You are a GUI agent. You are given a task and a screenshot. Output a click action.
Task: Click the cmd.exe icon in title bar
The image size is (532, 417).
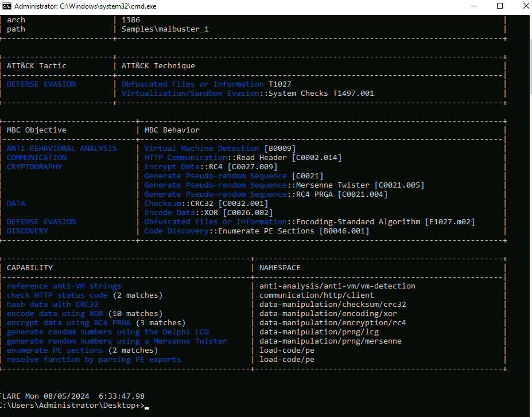6,6
